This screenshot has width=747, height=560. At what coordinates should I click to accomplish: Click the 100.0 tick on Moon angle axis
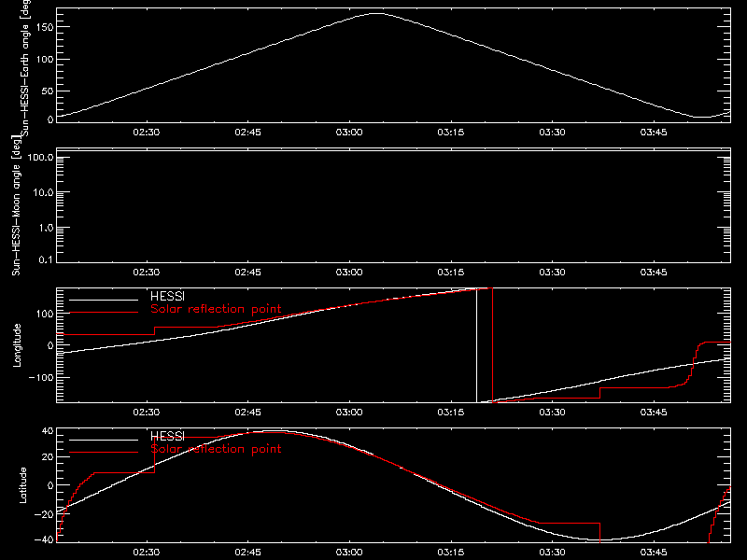(x=40, y=157)
